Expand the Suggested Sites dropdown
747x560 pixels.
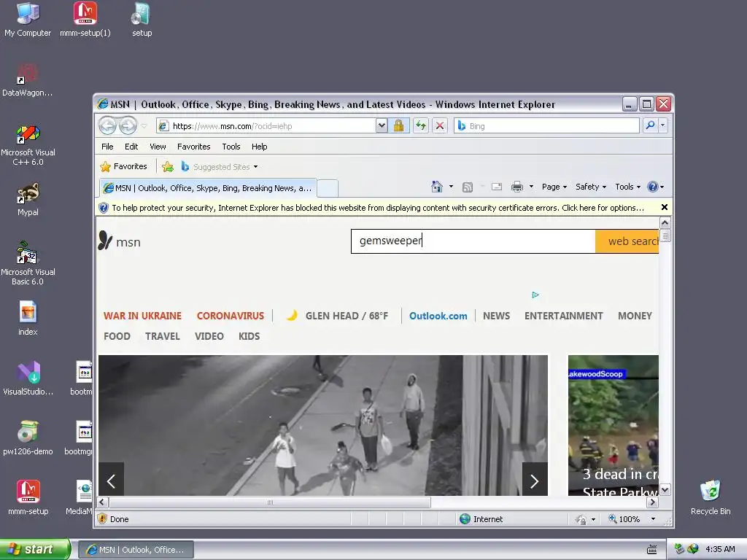tap(256, 167)
